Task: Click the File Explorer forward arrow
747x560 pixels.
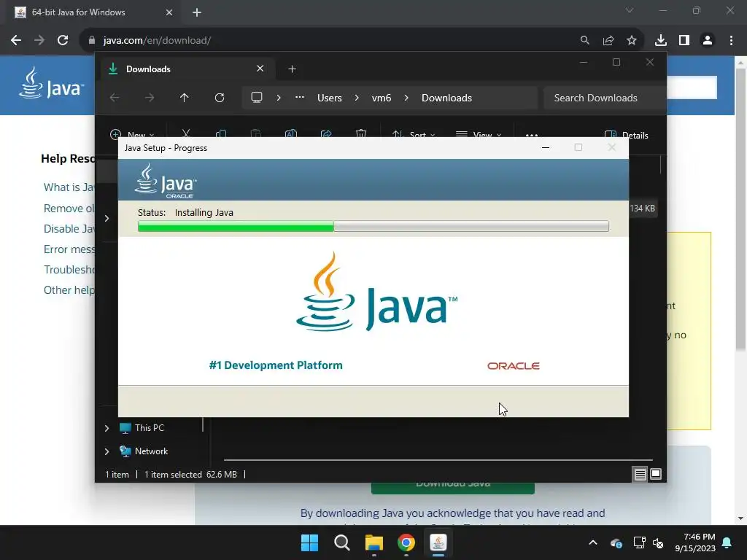Action: pos(150,98)
